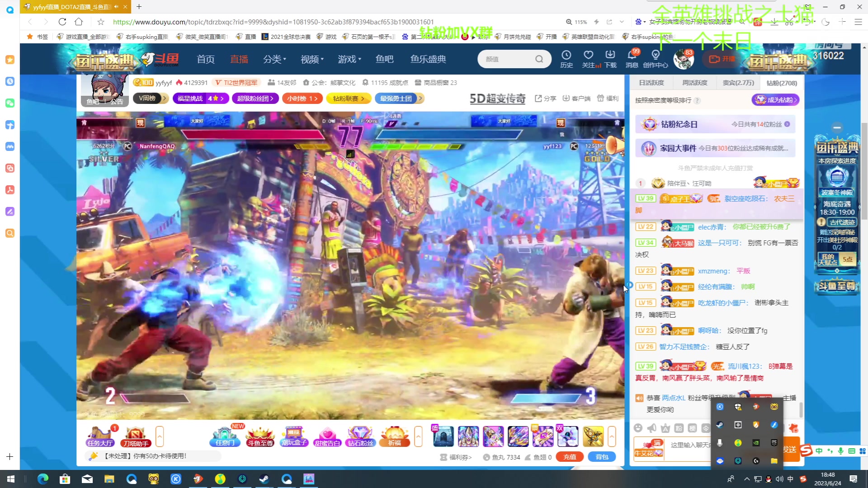This screenshot has height=488, width=868.
Task: Toggle Sogou IME voice input microphone
Action: [x=840, y=450]
